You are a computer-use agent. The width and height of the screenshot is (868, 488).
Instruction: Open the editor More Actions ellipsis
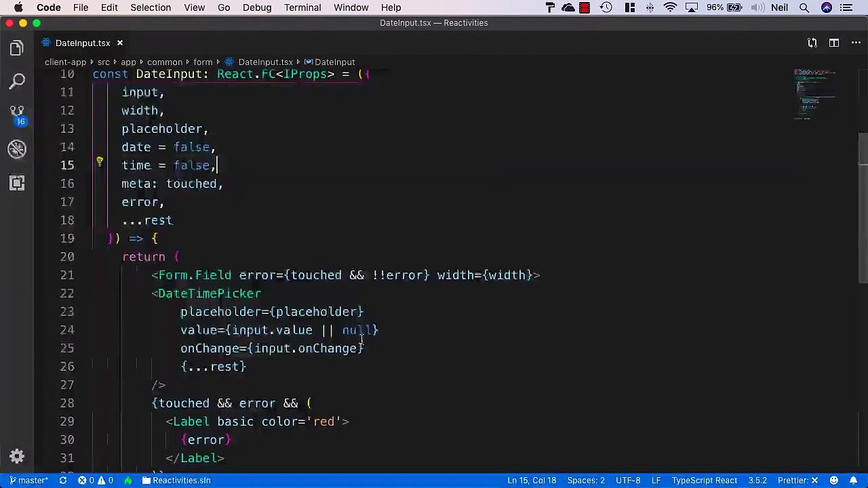pos(856,43)
